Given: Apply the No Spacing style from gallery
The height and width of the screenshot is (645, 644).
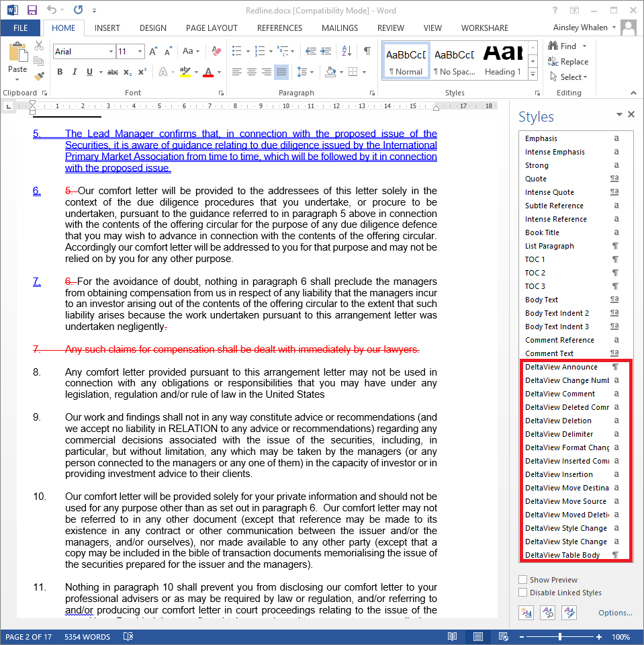Looking at the screenshot, I should tap(455, 60).
